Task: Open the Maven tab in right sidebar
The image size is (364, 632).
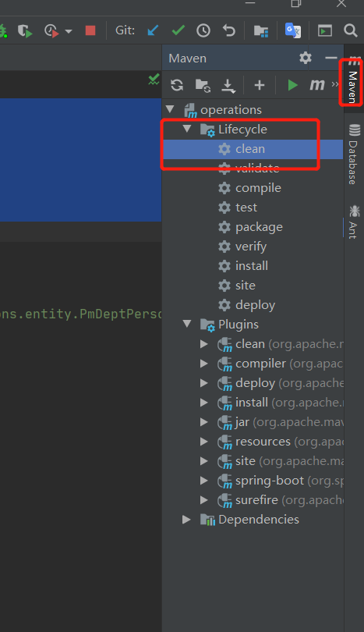Action: [352, 81]
